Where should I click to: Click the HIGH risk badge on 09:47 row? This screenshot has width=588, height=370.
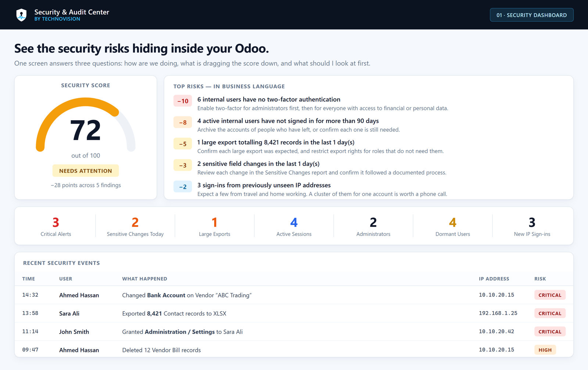click(x=545, y=350)
